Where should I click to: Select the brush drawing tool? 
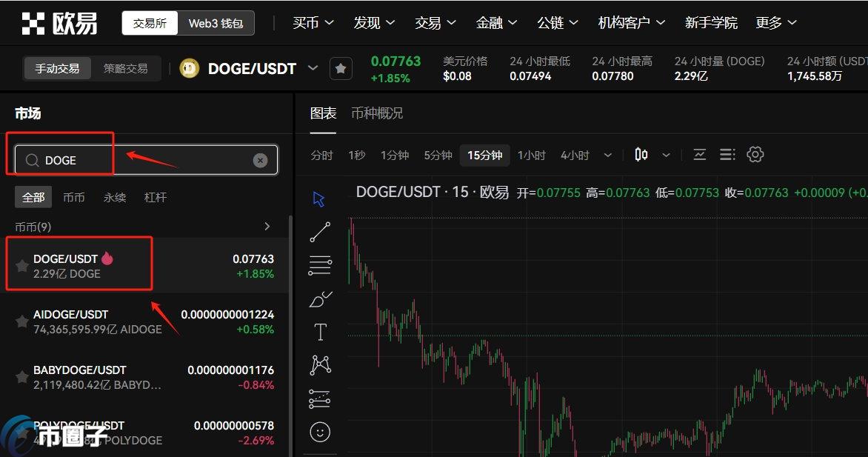point(320,299)
